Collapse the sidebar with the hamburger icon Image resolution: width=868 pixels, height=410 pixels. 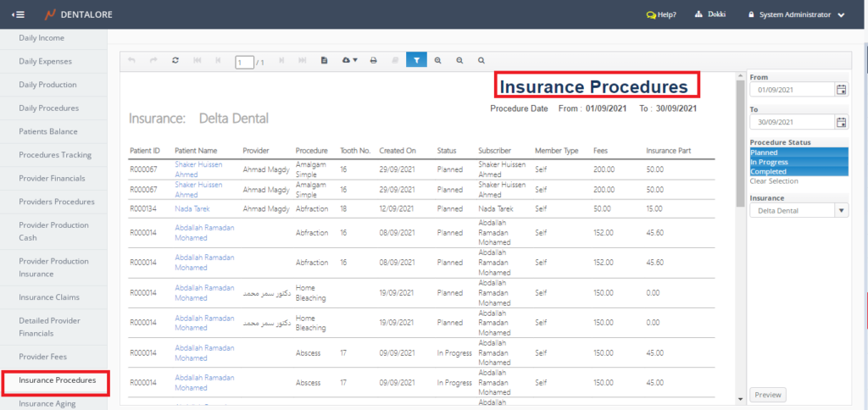(x=18, y=14)
